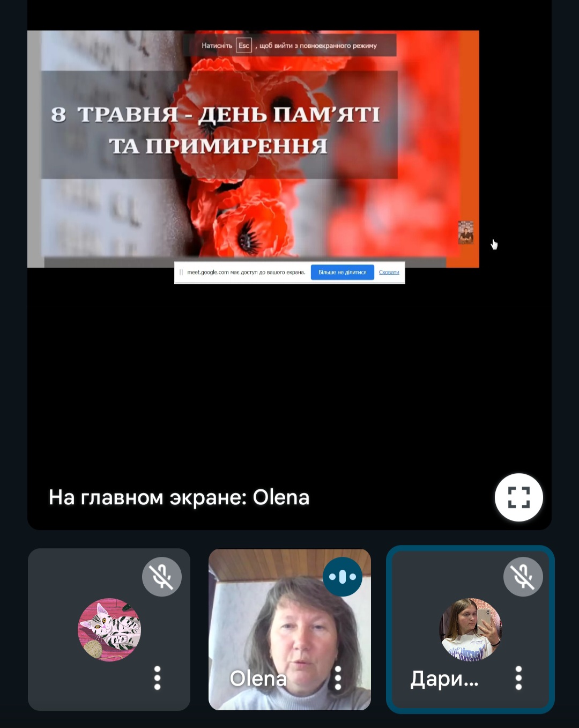The height and width of the screenshot is (728, 579).
Task: Click the cat profile picture avatar
Action: click(109, 630)
